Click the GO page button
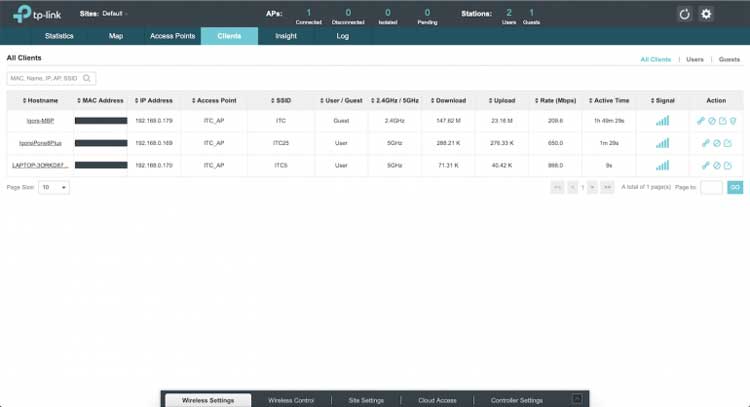The width and height of the screenshot is (750, 407). (x=735, y=187)
